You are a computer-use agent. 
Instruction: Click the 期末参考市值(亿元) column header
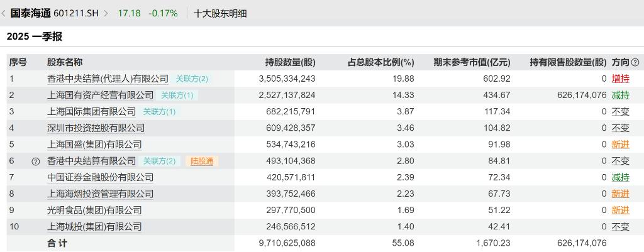(x=472, y=62)
